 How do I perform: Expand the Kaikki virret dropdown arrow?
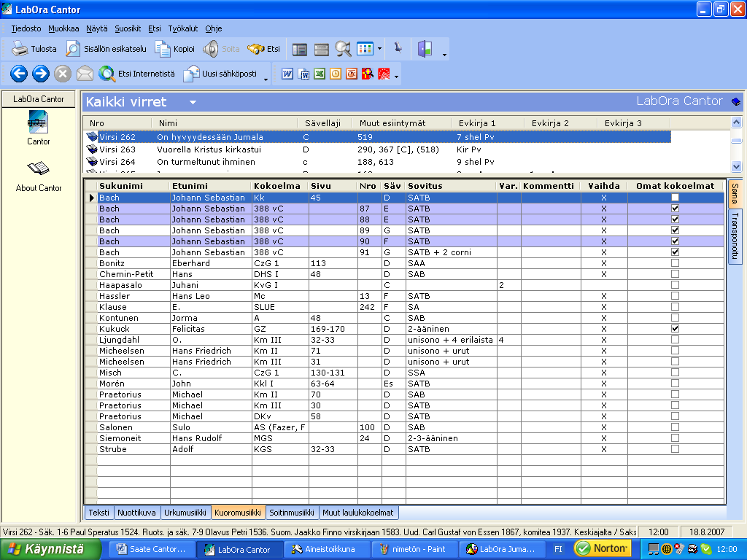pyautogui.click(x=193, y=102)
